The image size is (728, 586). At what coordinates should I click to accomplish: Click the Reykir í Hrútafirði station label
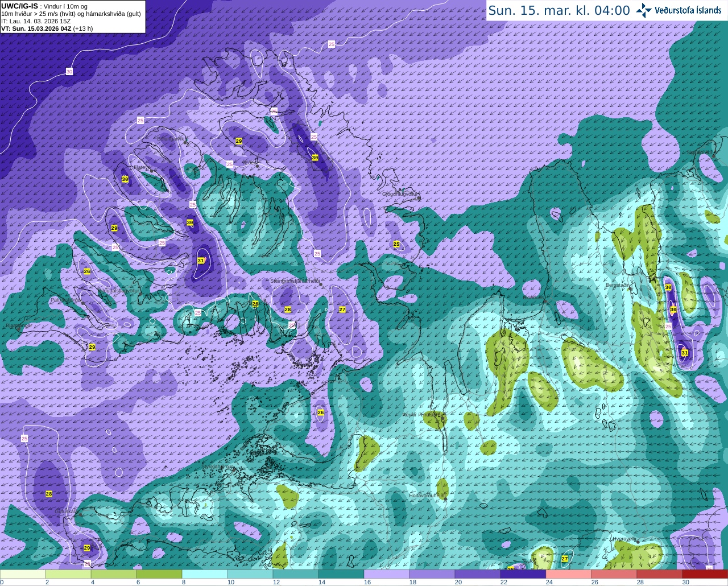(x=422, y=415)
